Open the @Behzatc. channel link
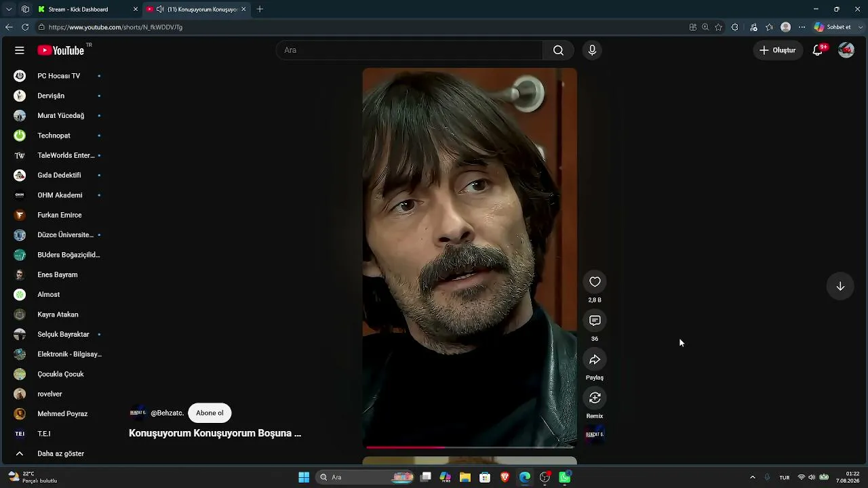The width and height of the screenshot is (868, 488). click(167, 413)
